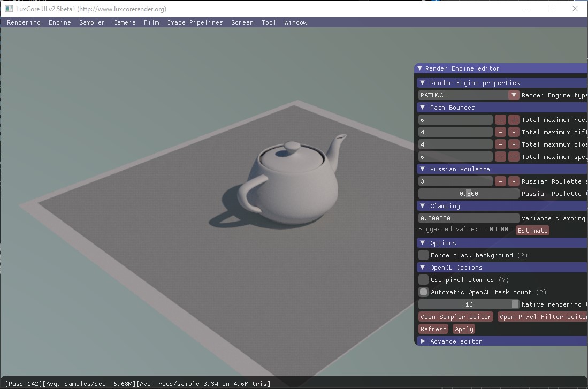The image size is (588, 389).
Task: Click the Russian Roulette 0.500 slider
Action: pyautogui.click(x=469, y=194)
